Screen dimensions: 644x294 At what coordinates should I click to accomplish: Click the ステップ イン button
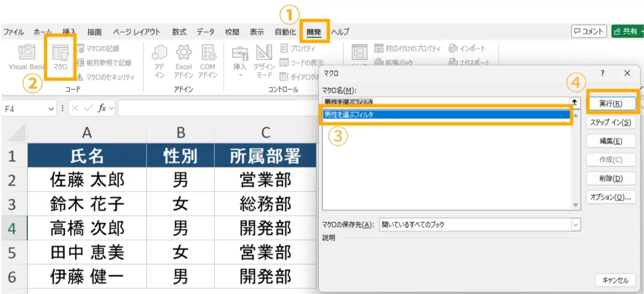click(611, 122)
